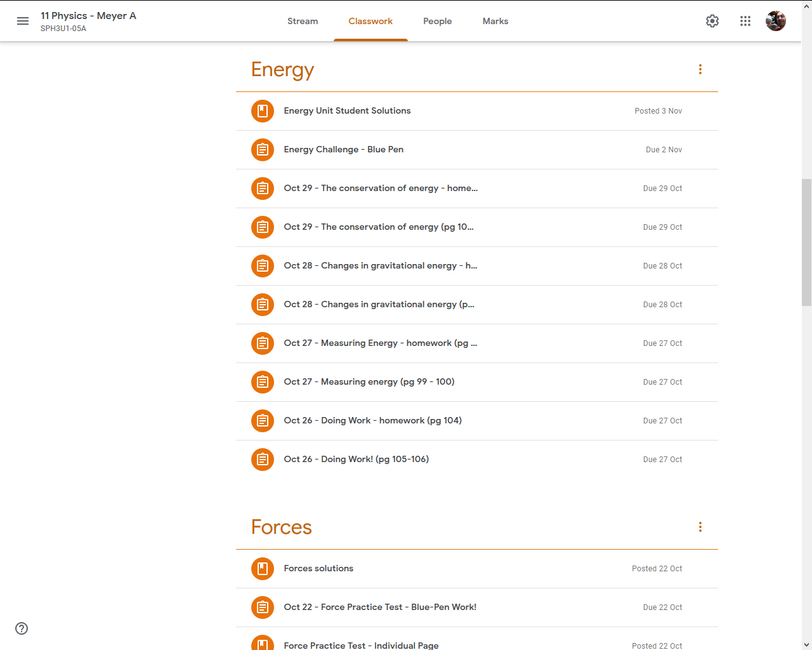
Task: Click Posted 3 Nov date label
Action: [658, 111]
